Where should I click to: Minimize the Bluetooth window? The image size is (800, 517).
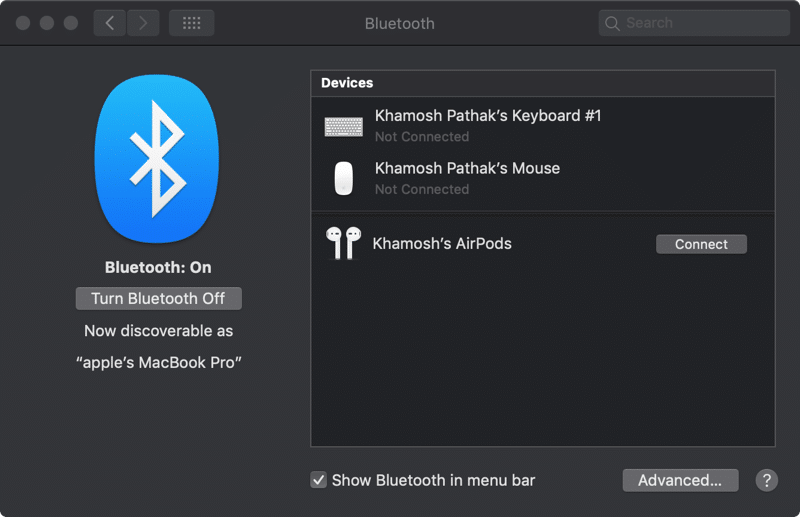coord(47,23)
